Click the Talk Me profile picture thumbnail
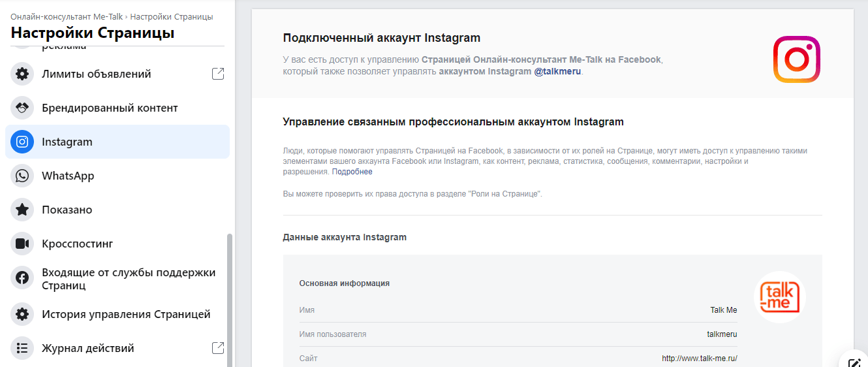This screenshot has height=367, width=868. [x=779, y=297]
